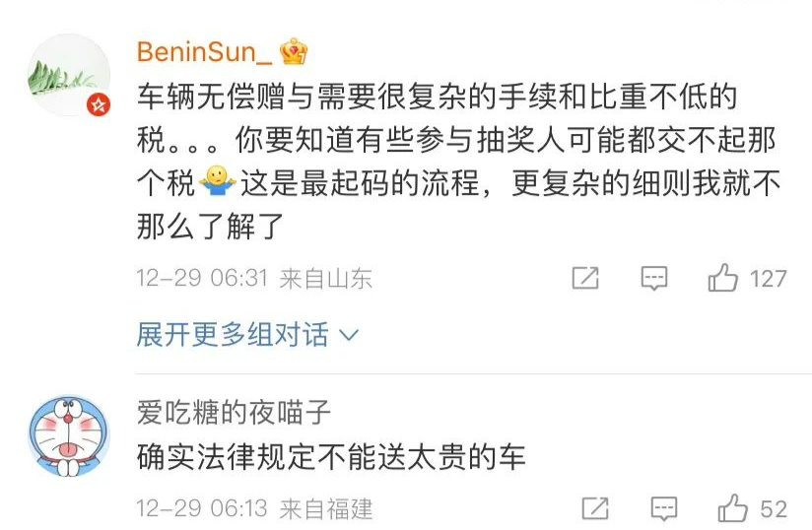Click the red verified badge on BeninSun_'s avatar
The height and width of the screenshot is (530, 812).
click(99, 105)
